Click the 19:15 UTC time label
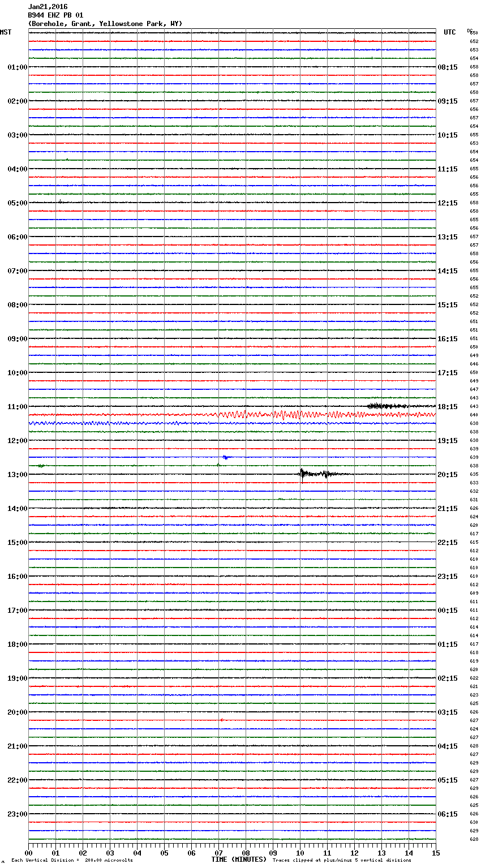Screen dimensions: 481x868 pyautogui.click(x=448, y=441)
